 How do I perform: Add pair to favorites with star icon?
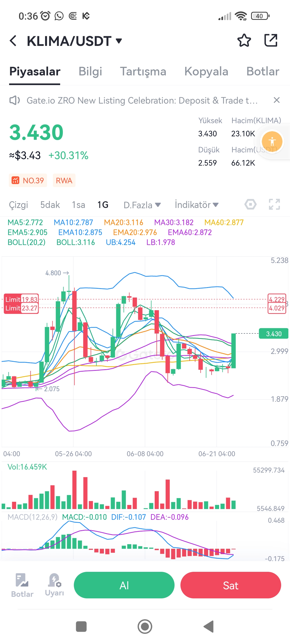click(x=244, y=41)
